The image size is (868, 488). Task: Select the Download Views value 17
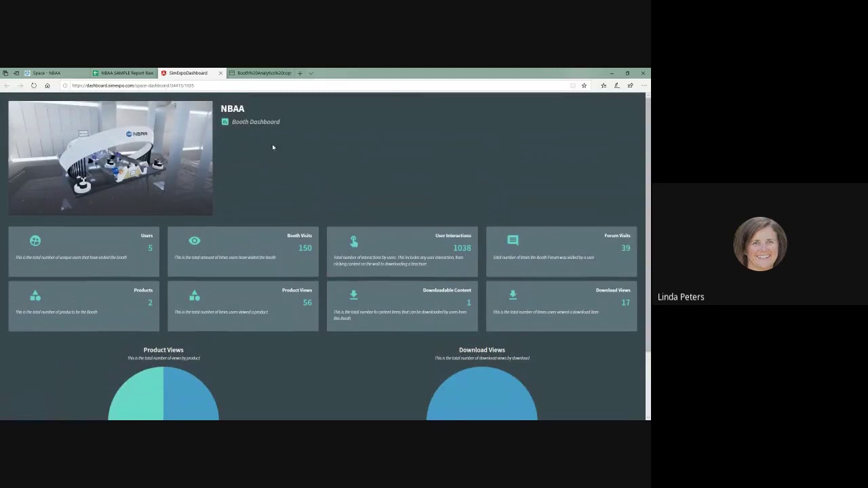pyautogui.click(x=625, y=302)
